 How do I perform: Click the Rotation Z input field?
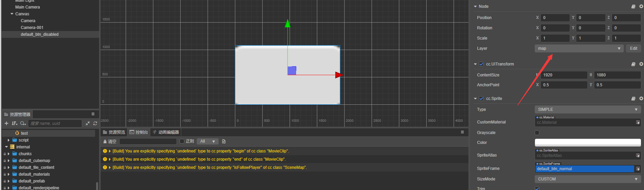click(626, 28)
